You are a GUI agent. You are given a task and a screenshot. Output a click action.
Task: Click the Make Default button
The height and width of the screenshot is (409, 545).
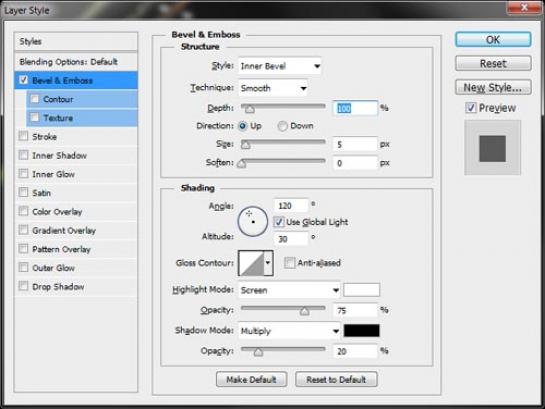pos(252,379)
